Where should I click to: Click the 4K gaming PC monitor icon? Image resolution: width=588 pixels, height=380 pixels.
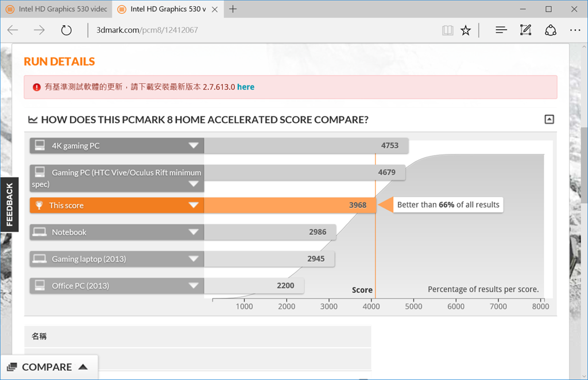40,145
